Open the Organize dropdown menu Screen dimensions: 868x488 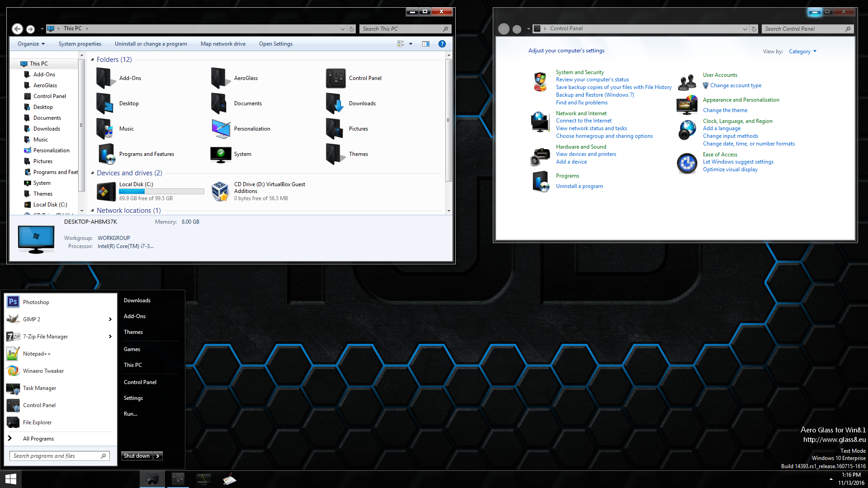coord(31,44)
